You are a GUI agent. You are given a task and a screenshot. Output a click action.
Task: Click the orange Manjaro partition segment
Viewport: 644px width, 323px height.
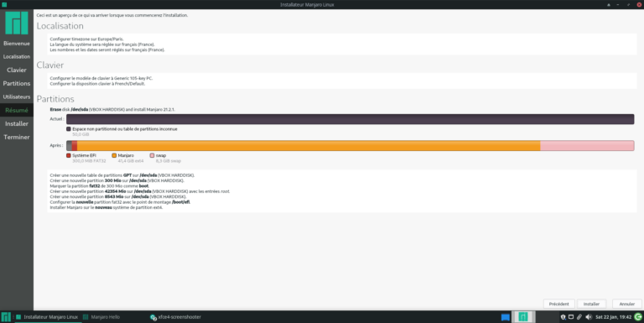[309, 145]
